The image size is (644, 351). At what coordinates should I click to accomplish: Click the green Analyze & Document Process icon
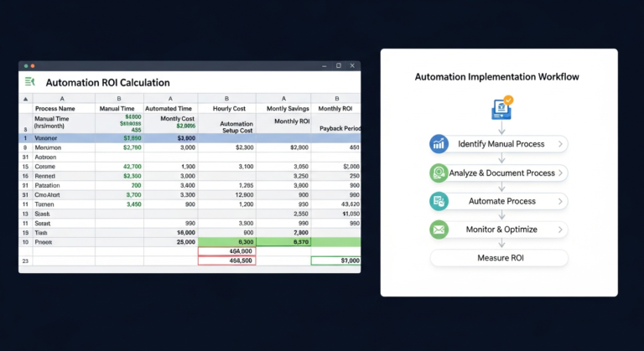point(439,173)
